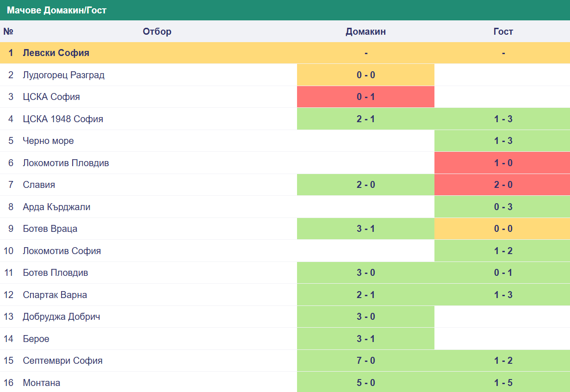Select the ЦСКА 1948 София team row
570x392 pixels.
click(x=63, y=119)
